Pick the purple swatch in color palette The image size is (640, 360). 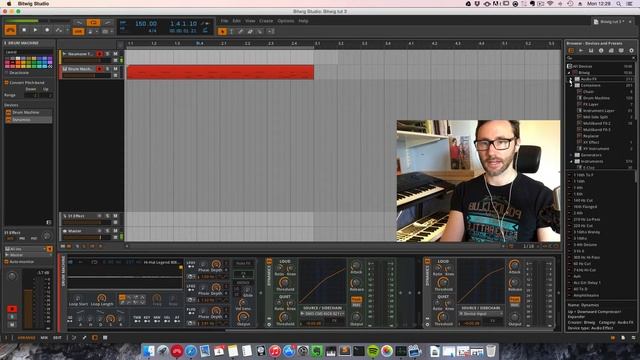coord(50,59)
